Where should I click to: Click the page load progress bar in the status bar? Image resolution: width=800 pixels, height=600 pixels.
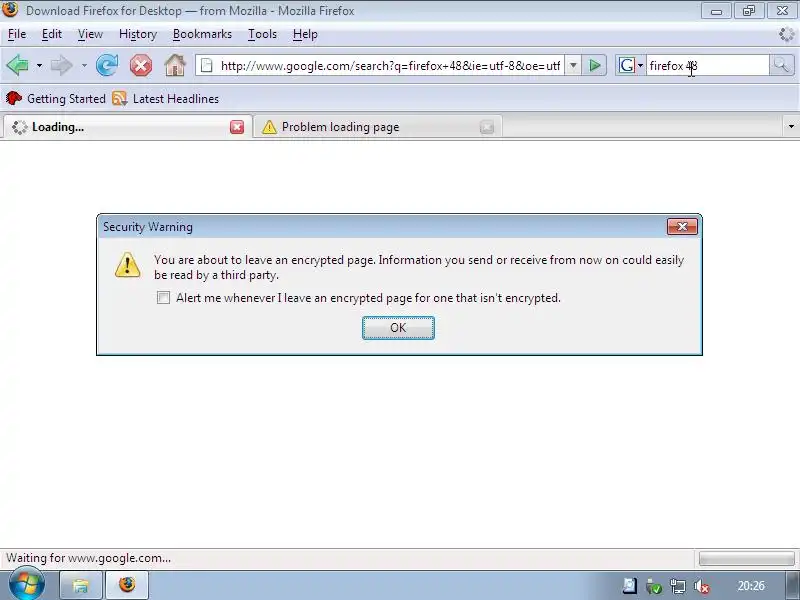click(x=746, y=558)
